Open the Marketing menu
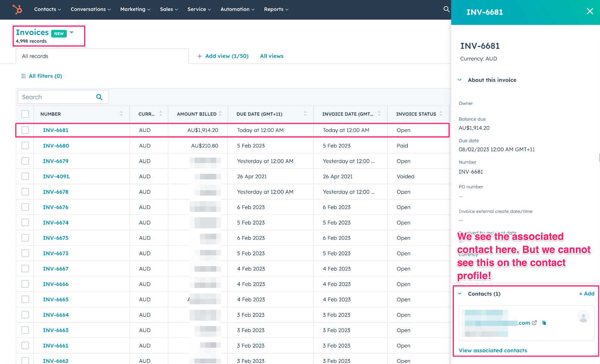 135,9
